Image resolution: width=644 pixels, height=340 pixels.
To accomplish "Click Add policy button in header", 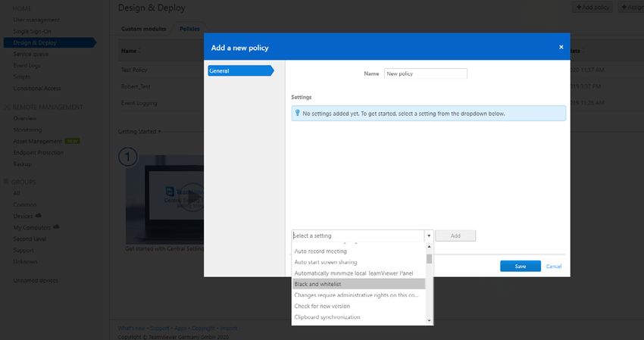I will click(x=592, y=7).
